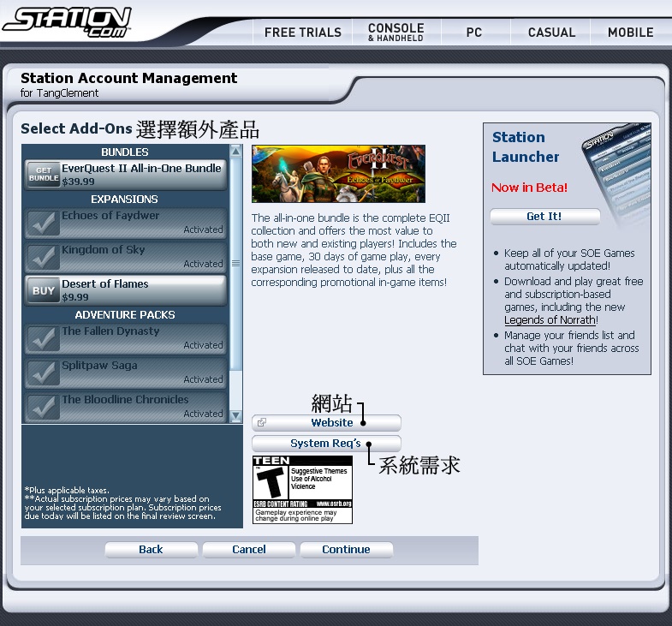Select the MOBILE tab
This screenshot has height=626, width=672.
[x=630, y=33]
